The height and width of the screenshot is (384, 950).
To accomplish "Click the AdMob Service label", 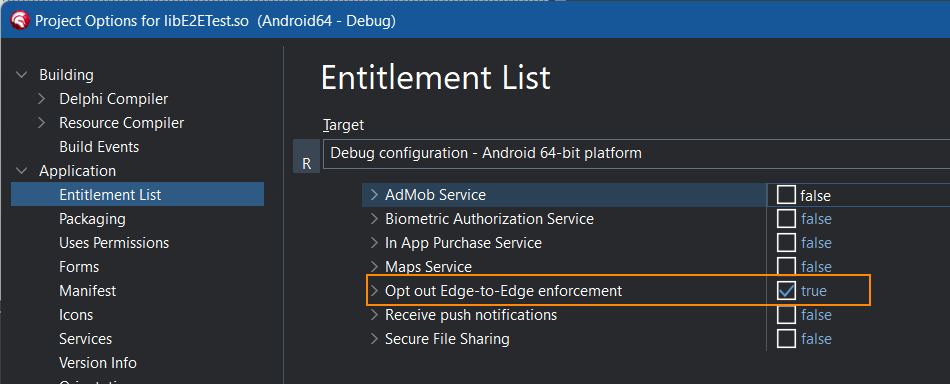I will (x=435, y=195).
